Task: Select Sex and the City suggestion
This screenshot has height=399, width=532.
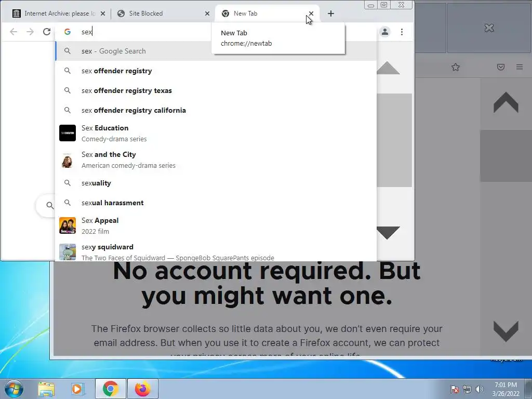Action: (x=216, y=160)
